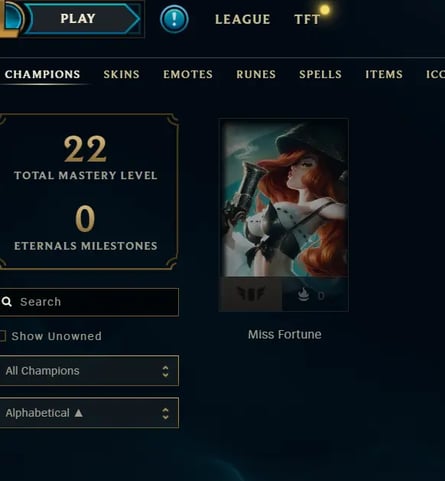Viewport: 445px width, 481px height.
Task: Click the Eternals flame icon under Miss Fortune
Action: click(x=303, y=295)
